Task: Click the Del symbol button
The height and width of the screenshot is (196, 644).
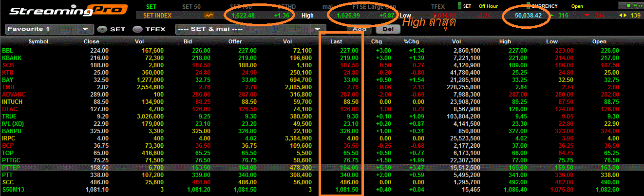Action: coord(388,29)
